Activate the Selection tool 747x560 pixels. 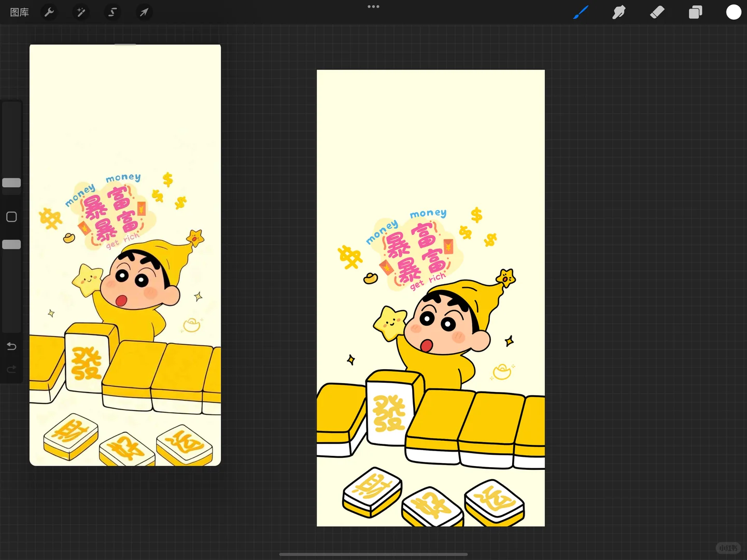coord(112,12)
